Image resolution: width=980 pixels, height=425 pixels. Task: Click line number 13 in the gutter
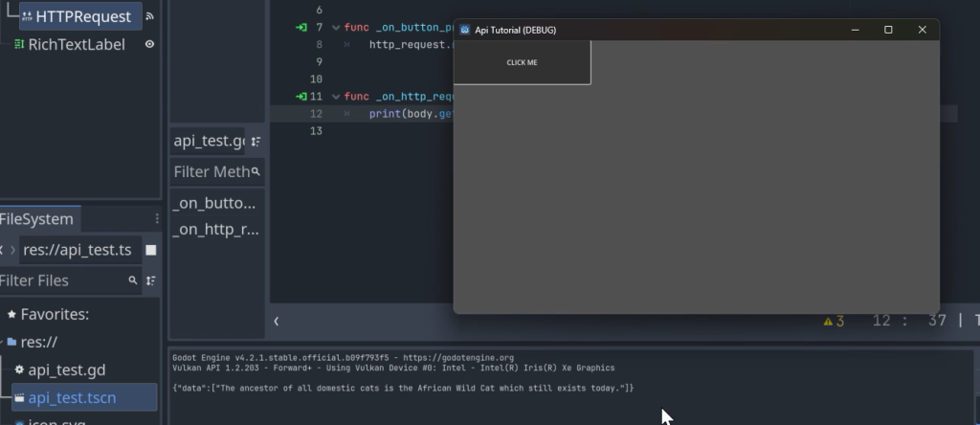316,130
